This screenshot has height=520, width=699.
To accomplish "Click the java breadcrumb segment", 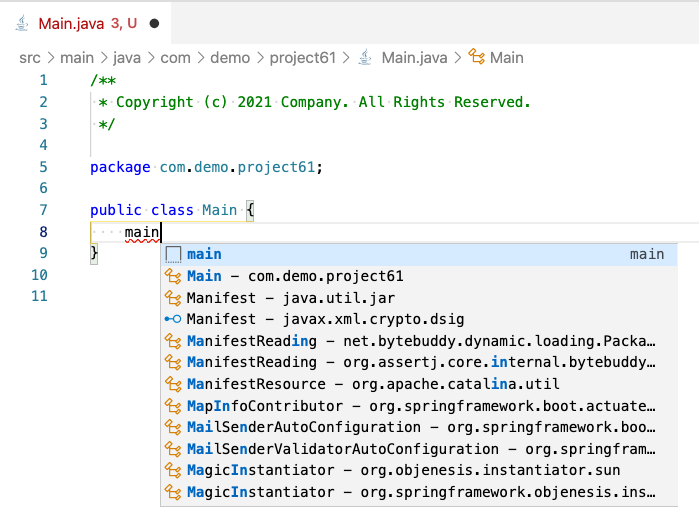I will point(126,58).
